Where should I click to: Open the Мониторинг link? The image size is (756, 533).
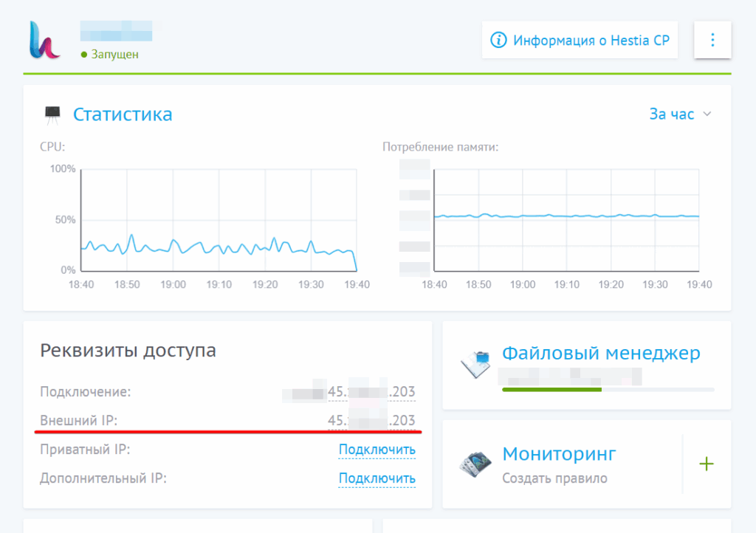coord(559,453)
